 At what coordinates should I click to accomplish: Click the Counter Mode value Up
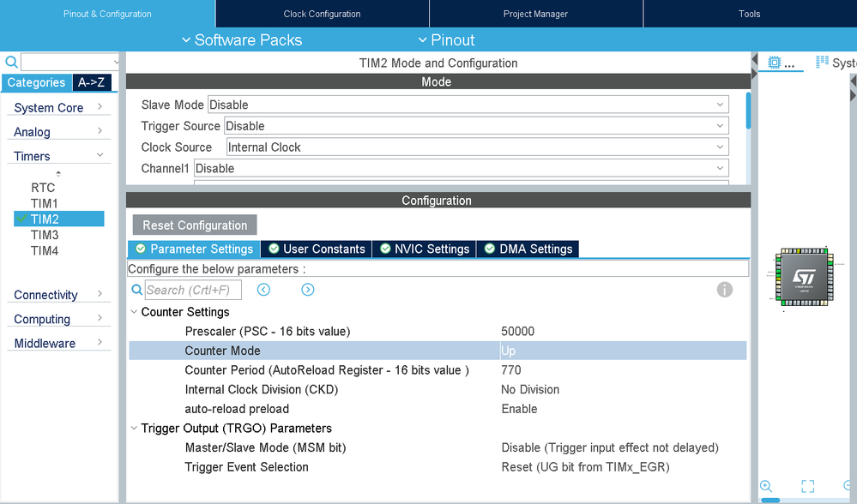click(509, 351)
